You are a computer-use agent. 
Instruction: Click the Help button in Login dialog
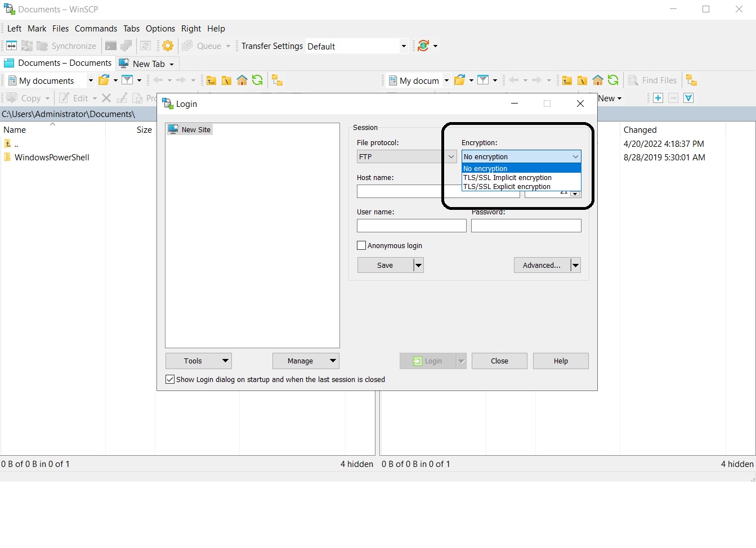pos(561,361)
